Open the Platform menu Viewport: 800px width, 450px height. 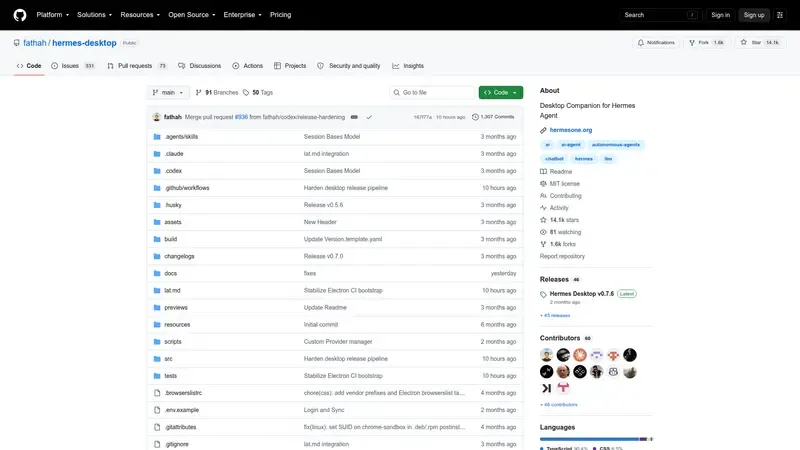pyautogui.click(x=53, y=15)
